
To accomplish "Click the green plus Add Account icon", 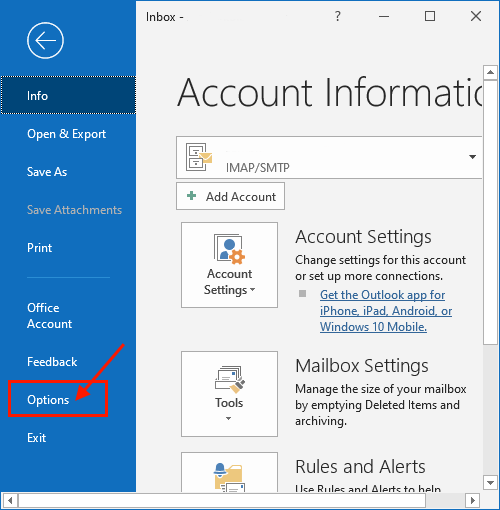I will [192, 195].
